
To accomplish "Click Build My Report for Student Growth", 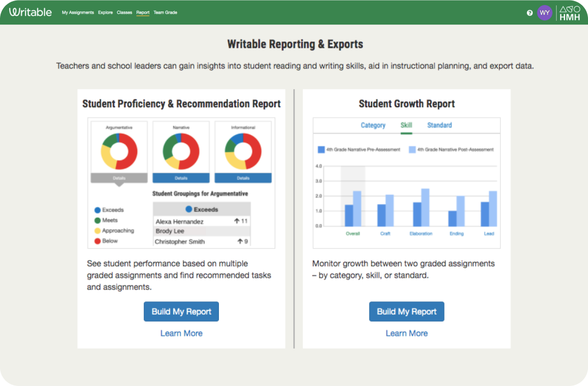I will pyautogui.click(x=407, y=311).
